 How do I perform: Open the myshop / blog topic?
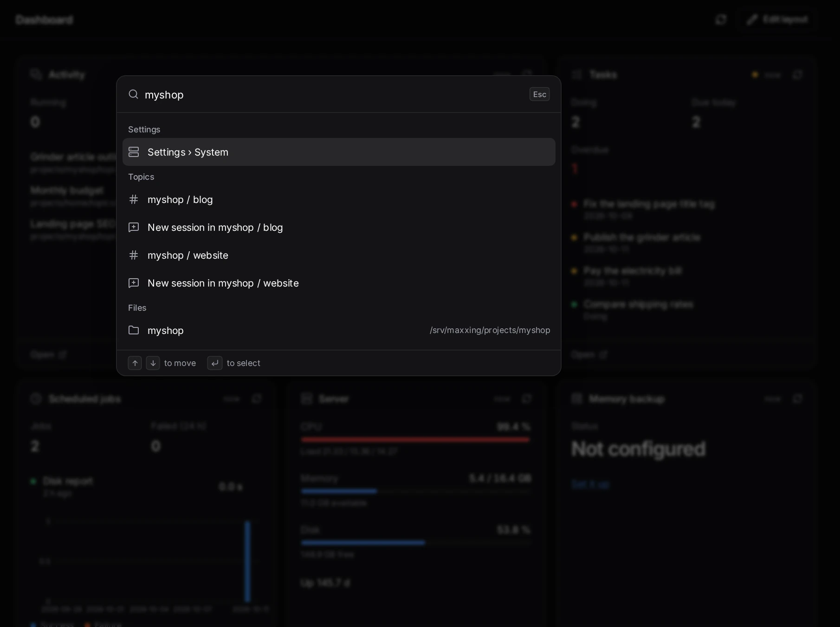pyautogui.click(x=339, y=200)
